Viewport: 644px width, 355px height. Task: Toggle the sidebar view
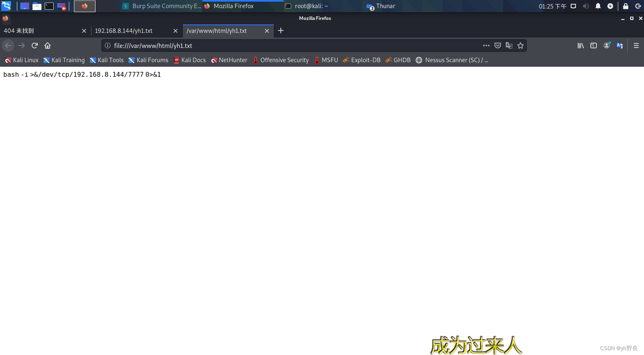pyautogui.click(x=594, y=45)
